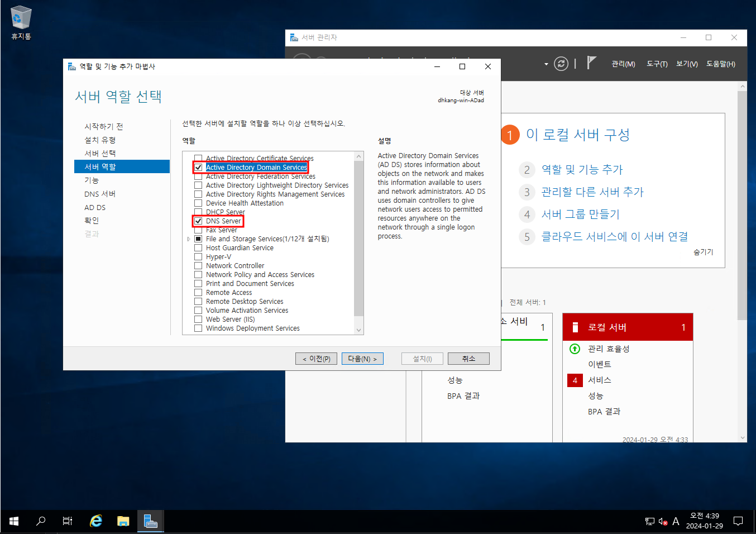The width and height of the screenshot is (756, 534).
Task: Click roles list scrollbar down arrow
Action: [358, 330]
